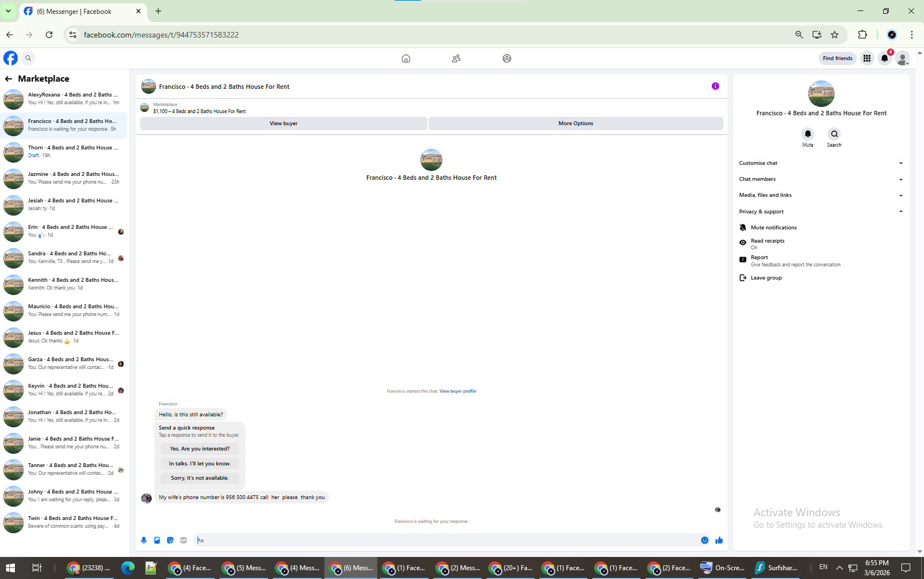Click the back arrow beside Marketplace
The width and height of the screenshot is (924, 579).
click(9, 79)
